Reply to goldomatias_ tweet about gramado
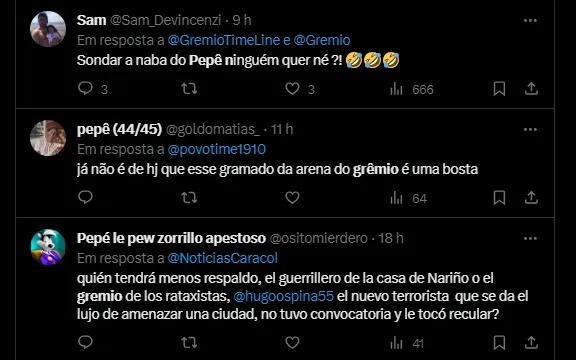 point(86,197)
